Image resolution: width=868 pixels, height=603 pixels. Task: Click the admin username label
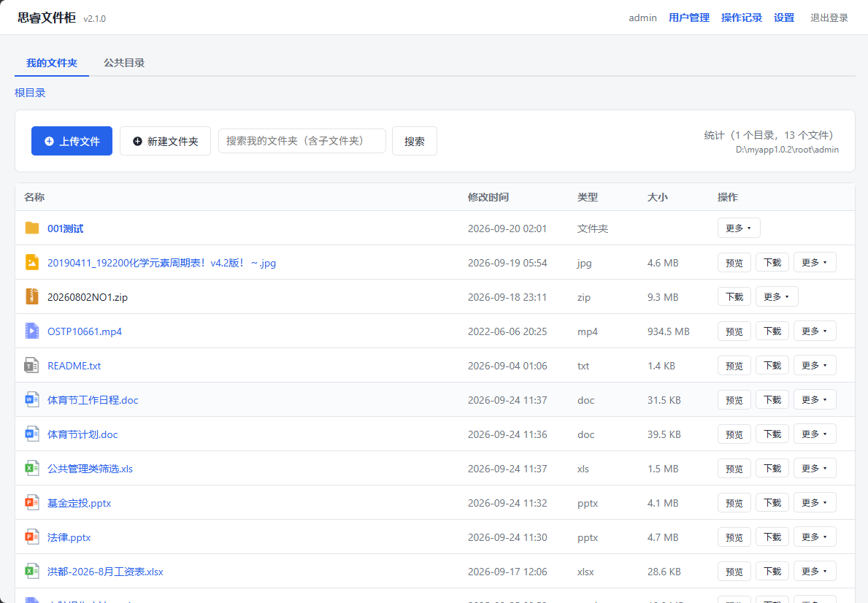point(642,18)
